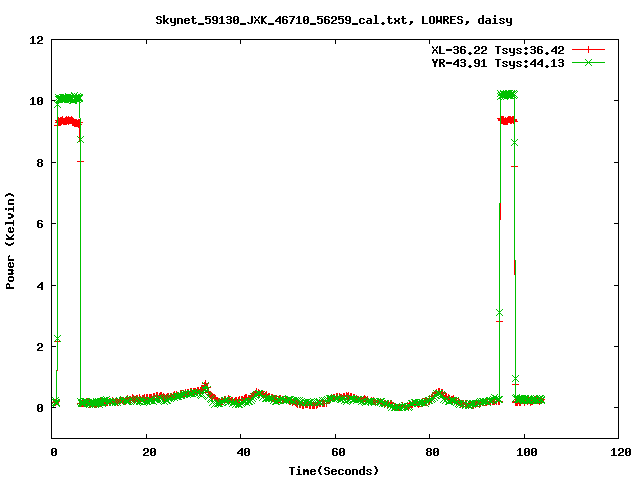Click the x-axis tick label 40

point(244,452)
